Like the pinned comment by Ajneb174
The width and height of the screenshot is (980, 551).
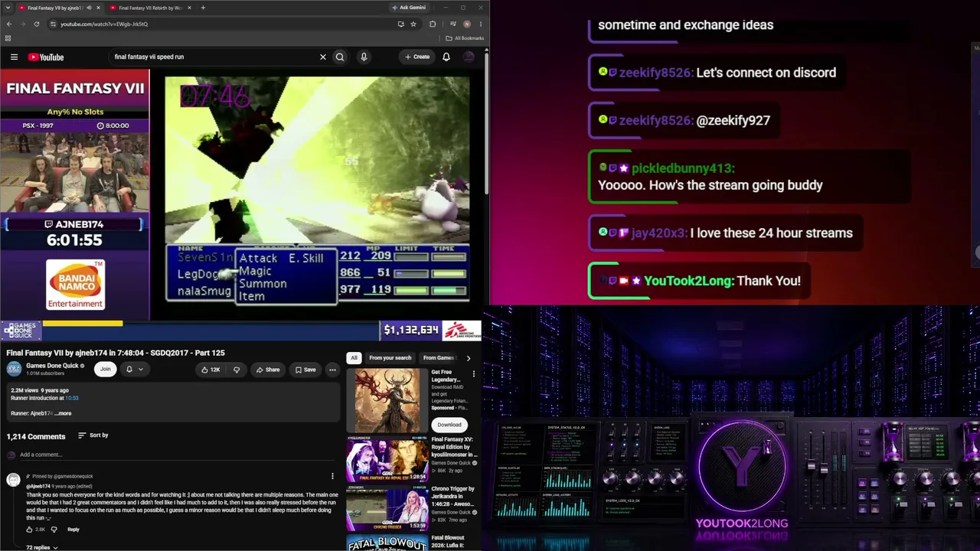[x=29, y=530]
